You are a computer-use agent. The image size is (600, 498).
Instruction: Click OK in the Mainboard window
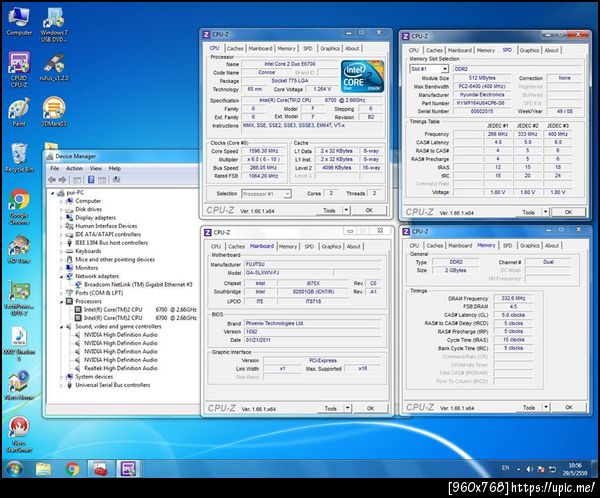tap(370, 408)
